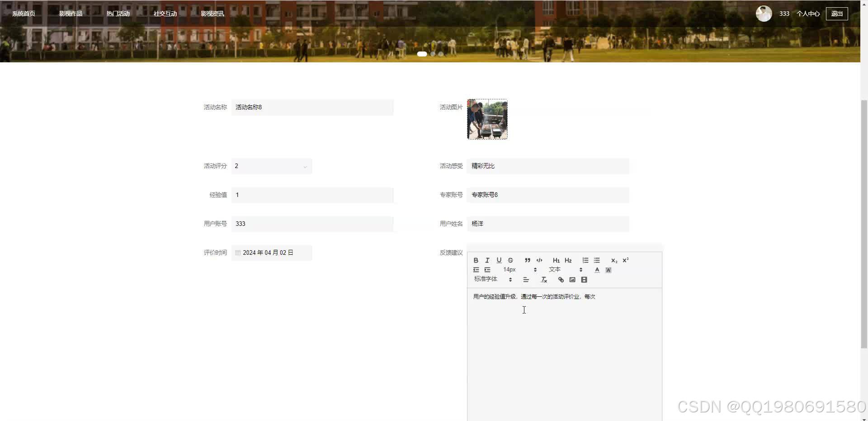This screenshot has width=868, height=421.
Task: Apply Heading 2 style
Action: coord(568,260)
